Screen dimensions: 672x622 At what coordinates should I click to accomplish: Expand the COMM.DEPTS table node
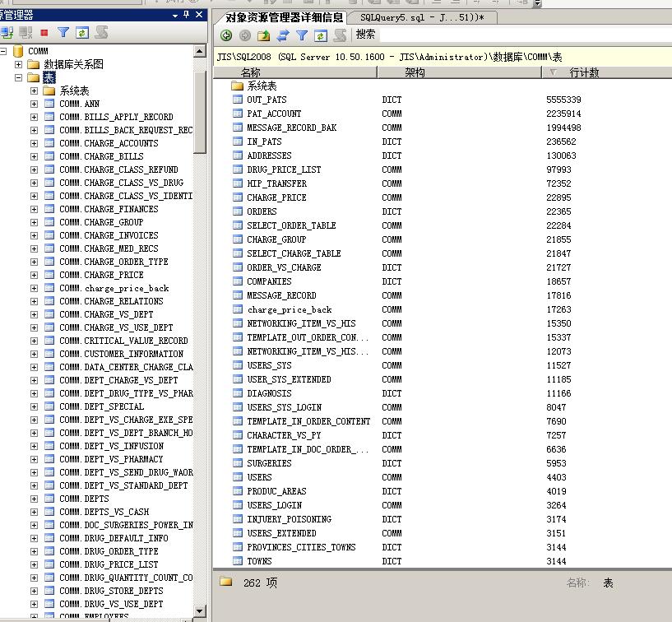point(34,499)
